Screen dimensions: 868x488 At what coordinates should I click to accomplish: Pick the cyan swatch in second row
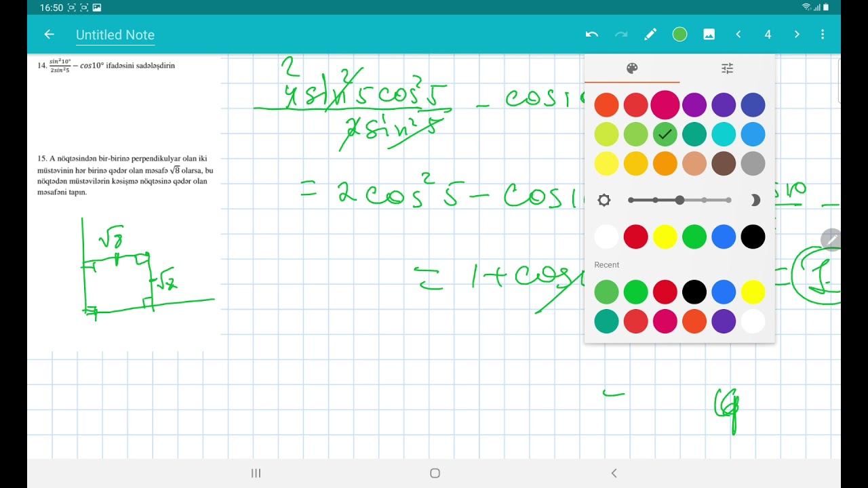pyautogui.click(x=724, y=134)
